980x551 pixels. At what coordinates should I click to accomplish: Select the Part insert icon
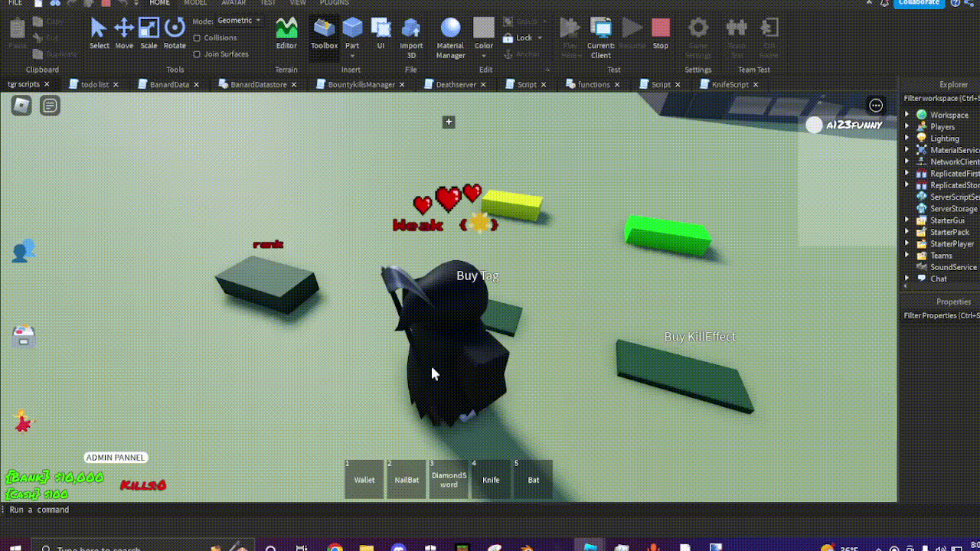(x=352, y=28)
